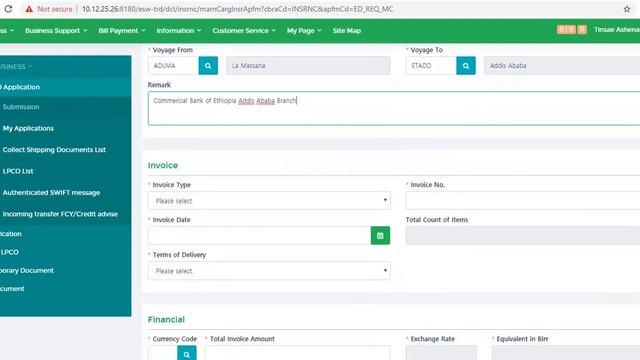This screenshot has height=360, width=640.
Task: Expand the Invoice Type dropdown
Action: click(x=269, y=201)
